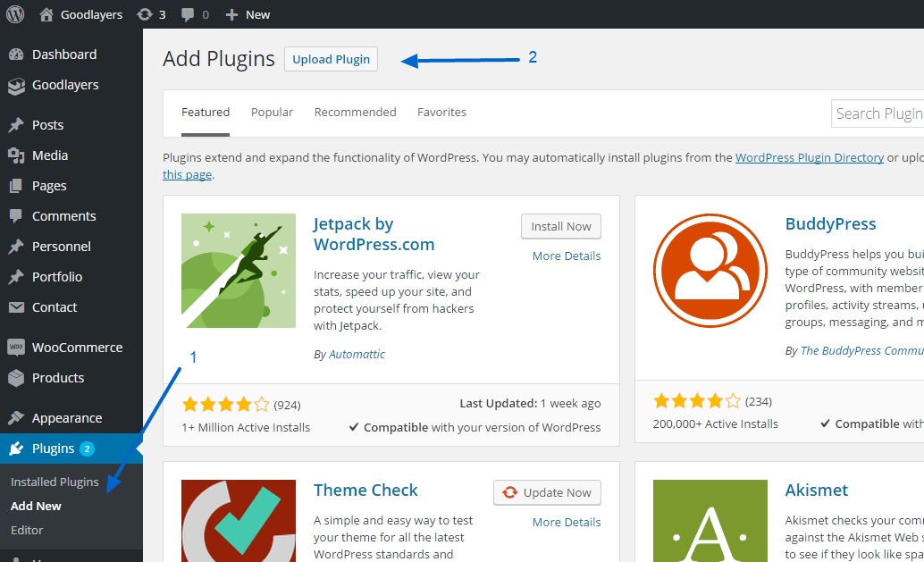Viewport: 924px width, 562px height.
Task: Click the Upload Plugin button
Action: (331, 59)
